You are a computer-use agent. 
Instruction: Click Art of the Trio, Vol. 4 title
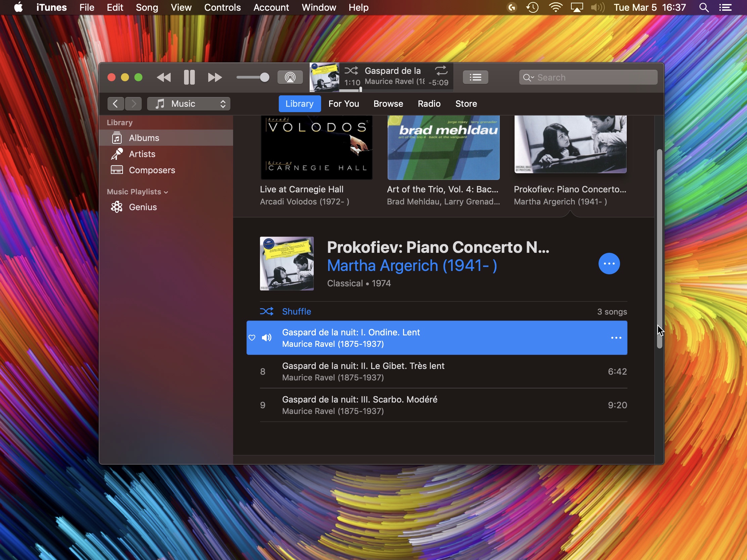point(443,189)
